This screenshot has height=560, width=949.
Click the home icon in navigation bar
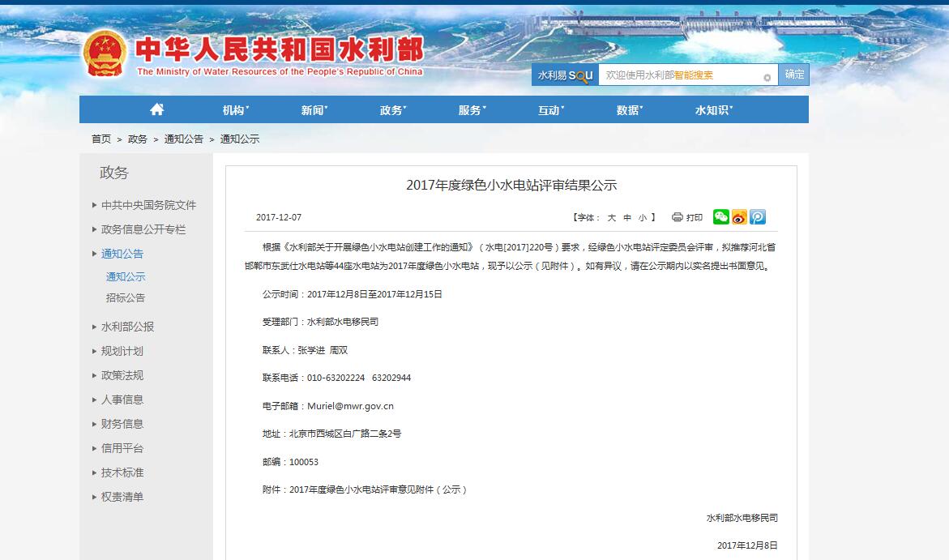(157, 109)
